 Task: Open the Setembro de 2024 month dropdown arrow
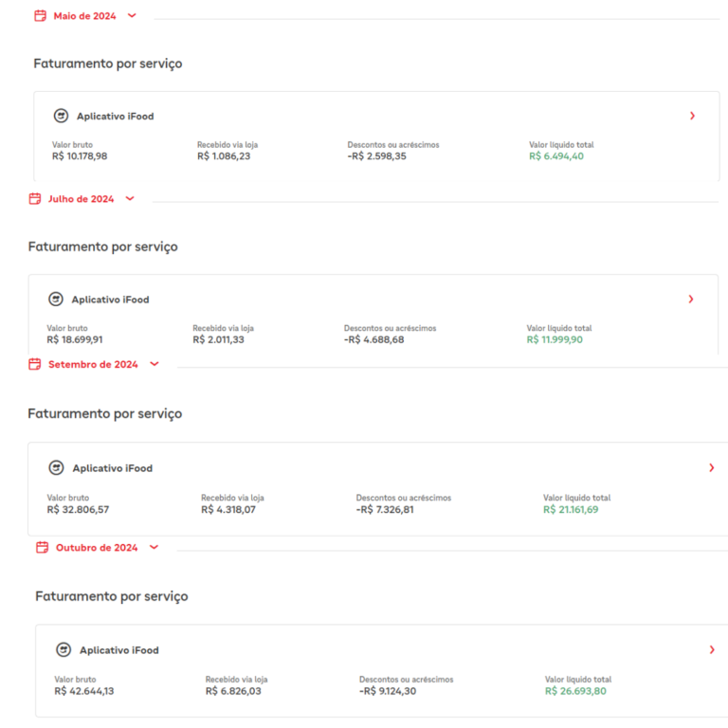point(155,364)
